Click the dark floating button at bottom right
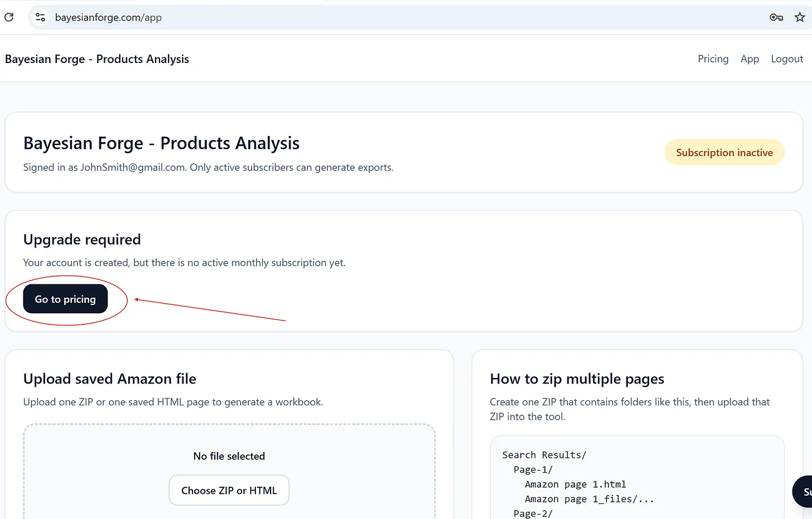This screenshot has height=519, width=812. [x=803, y=492]
